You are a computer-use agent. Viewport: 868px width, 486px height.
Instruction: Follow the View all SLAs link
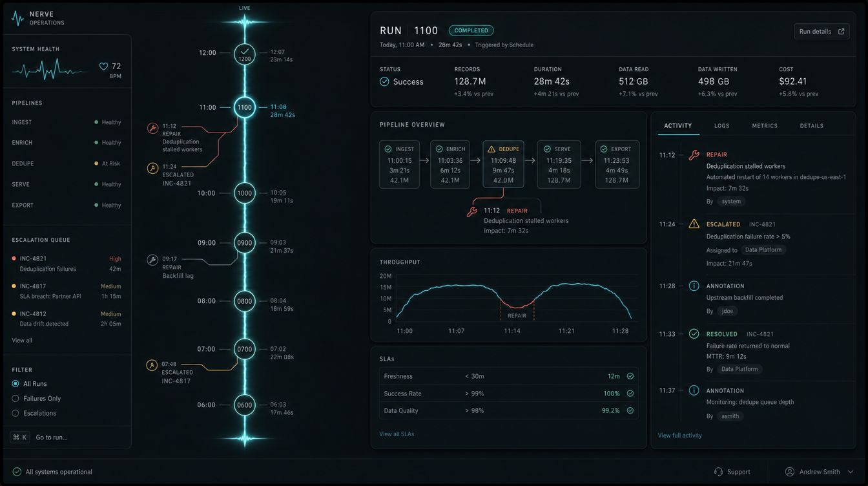[x=397, y=434]
